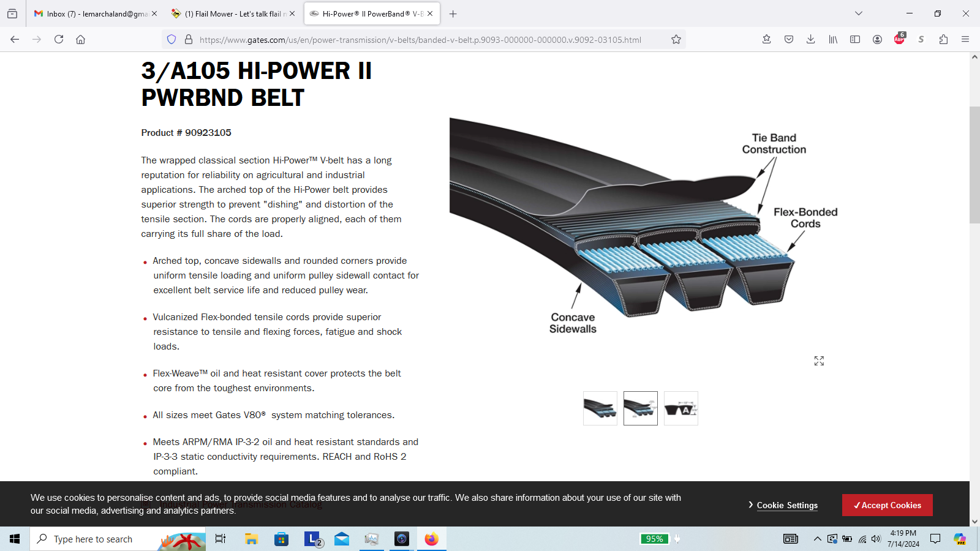The height and width of the screenshot is (551, 980).
Task: Toggle the Firefox sidebar view
Action: [854, 39]
